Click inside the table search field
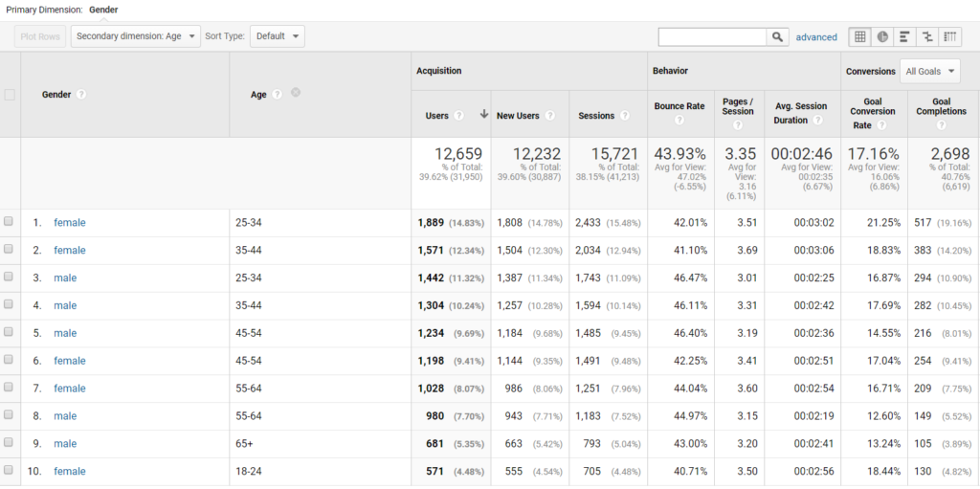 712,37
